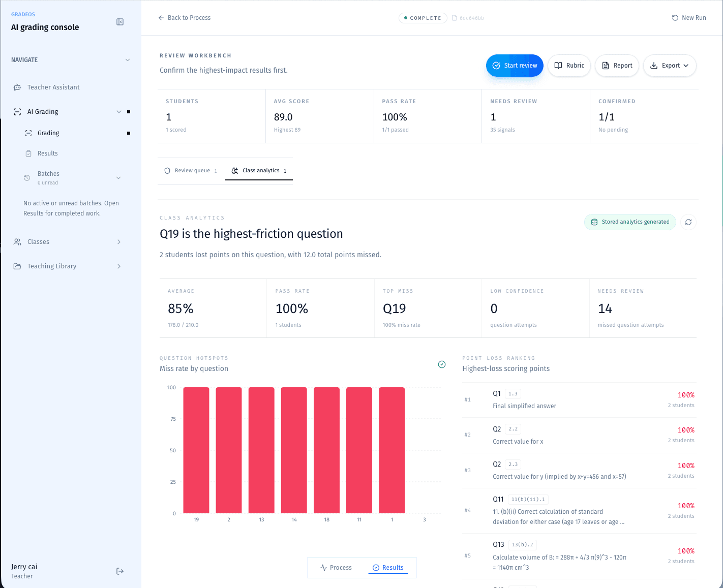Click the logout icon beside Jerry cai
Viewport: 723px width, 588px height.
(120, 571)
